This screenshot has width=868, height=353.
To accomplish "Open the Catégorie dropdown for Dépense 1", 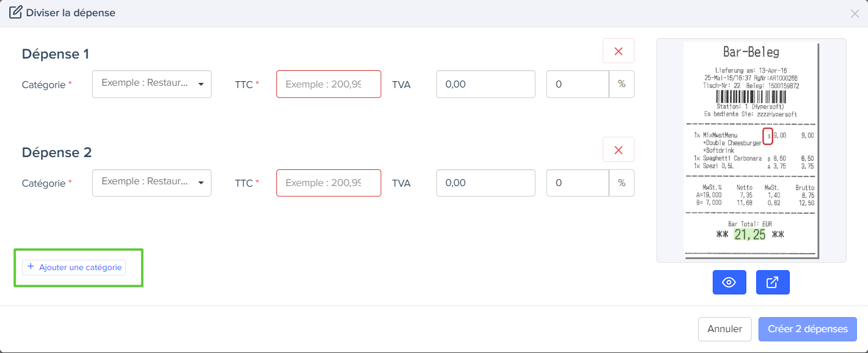I will click(152, 84).
